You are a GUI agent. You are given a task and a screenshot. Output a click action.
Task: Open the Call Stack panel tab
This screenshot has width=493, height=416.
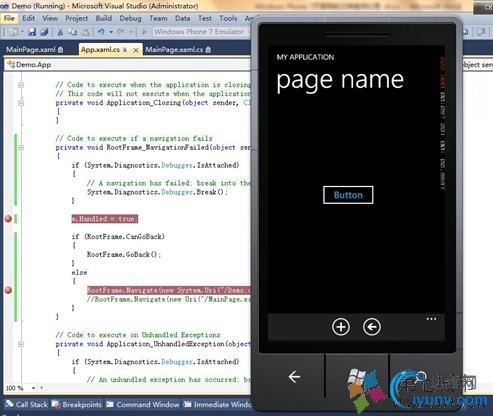(x=27, y=404)
